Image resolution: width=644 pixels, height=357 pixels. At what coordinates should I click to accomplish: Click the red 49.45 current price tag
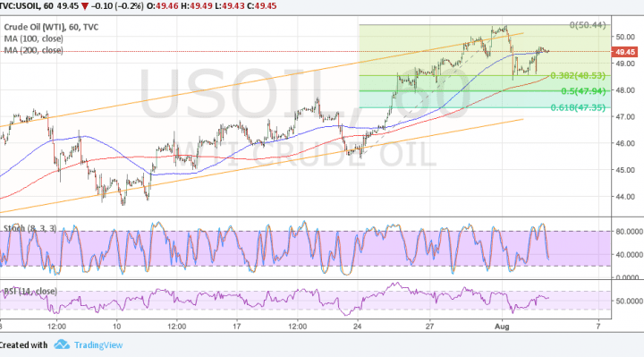click(624, 52)
